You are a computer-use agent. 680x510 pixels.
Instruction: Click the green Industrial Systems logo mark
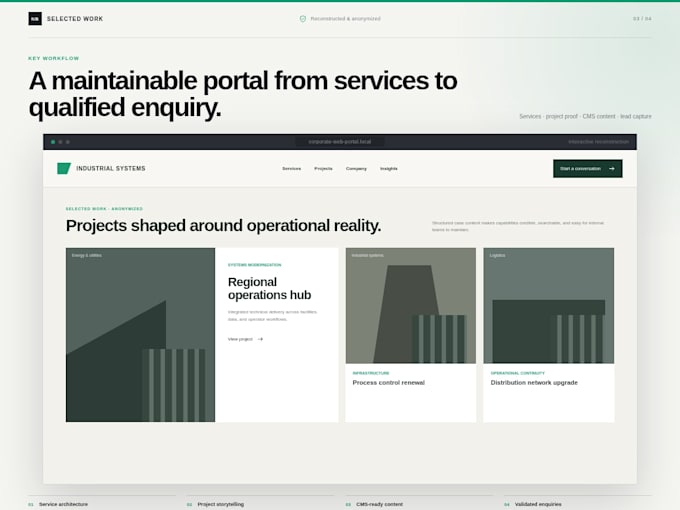[x=64, y=168]
